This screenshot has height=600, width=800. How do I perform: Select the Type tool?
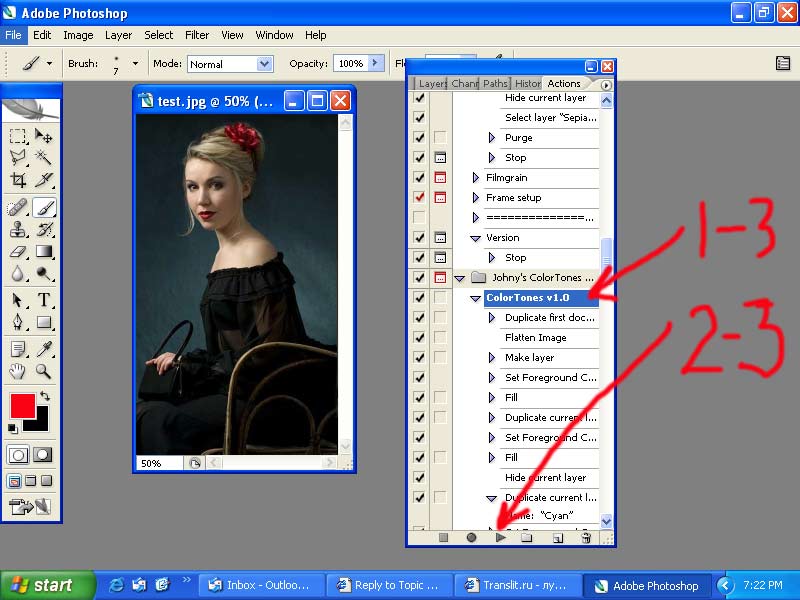pyautogui.click(x=43, y=300)
